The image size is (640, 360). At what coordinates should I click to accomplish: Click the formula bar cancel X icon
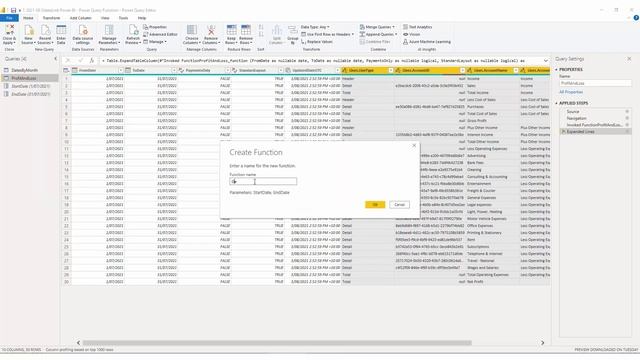coord(68,60)
